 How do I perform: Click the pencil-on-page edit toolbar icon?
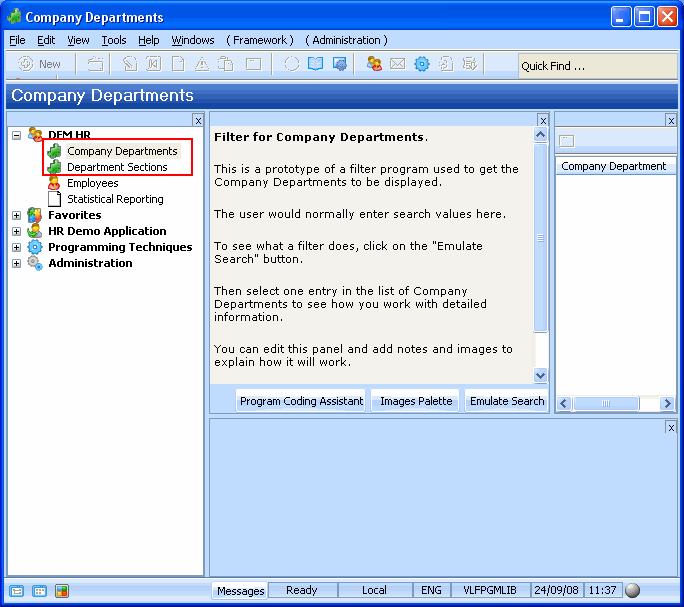coord(130,64)
